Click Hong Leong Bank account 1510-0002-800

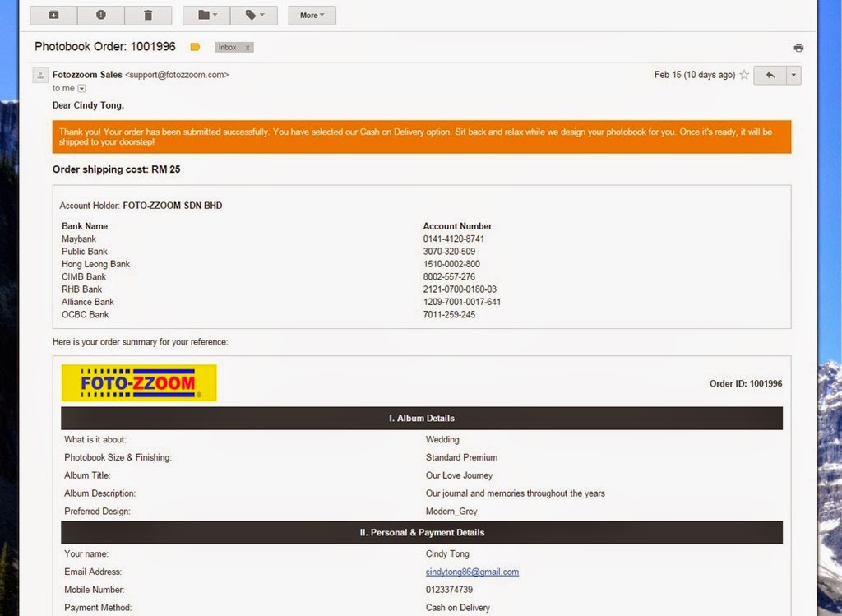(451, 264)
